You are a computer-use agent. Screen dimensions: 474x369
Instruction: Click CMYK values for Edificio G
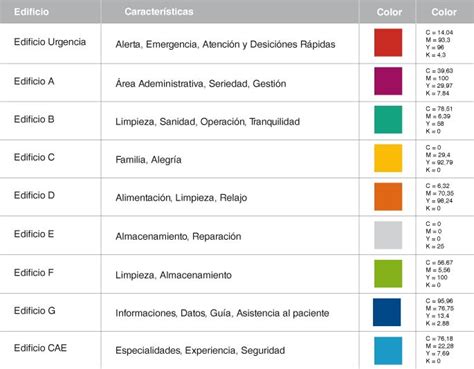tap(440, 312)
